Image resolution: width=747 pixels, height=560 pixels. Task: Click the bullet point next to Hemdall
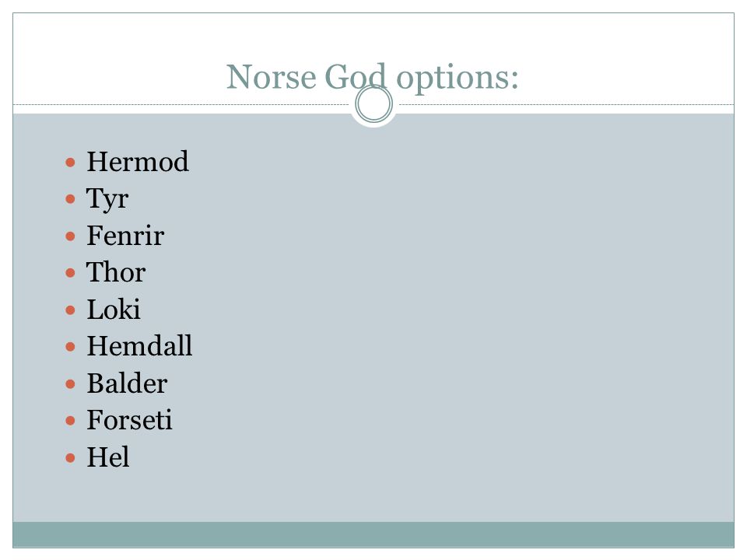pos(70,347)
